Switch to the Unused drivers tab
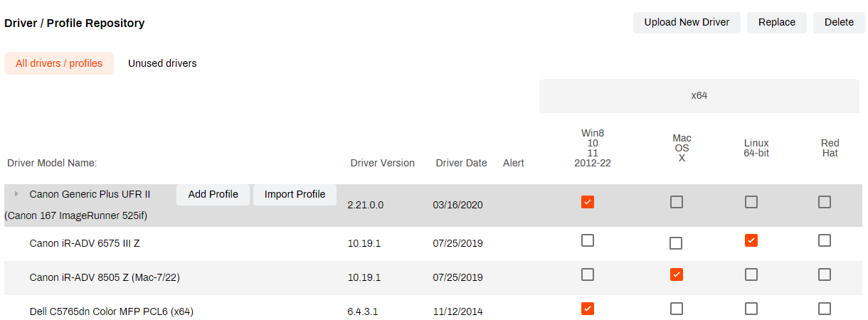Viewport: 868px width, 320px height. 162,63
